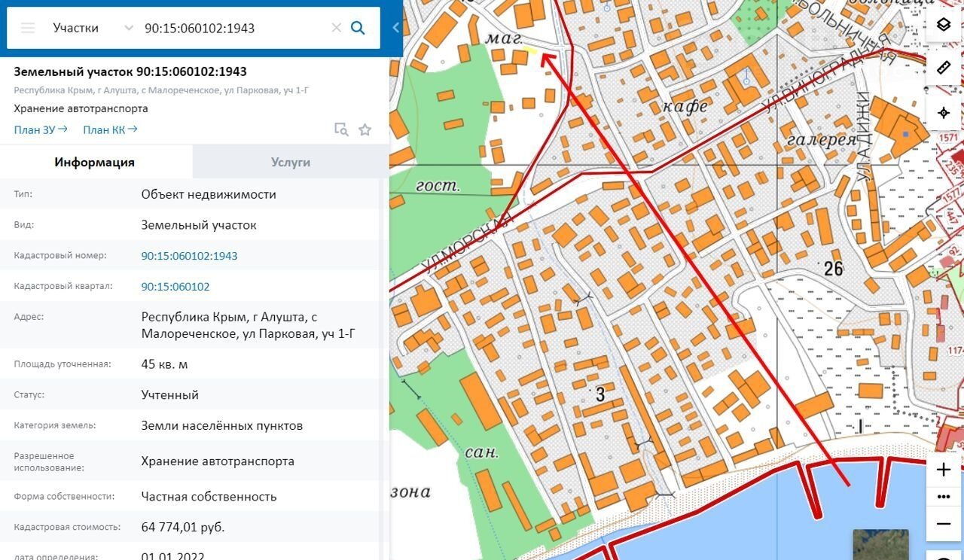Screen dimensions: 964x560
Task: Clear the search field with X icon
Action: click(x=336, y=28)
